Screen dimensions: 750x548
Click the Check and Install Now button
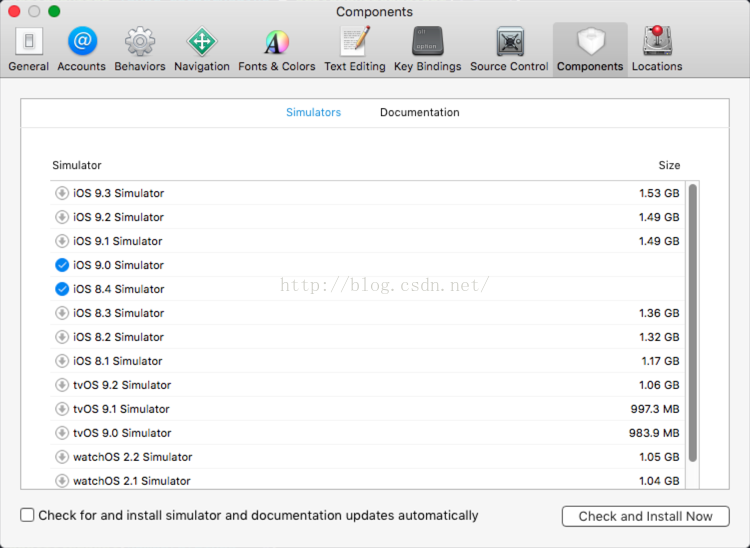645,516
